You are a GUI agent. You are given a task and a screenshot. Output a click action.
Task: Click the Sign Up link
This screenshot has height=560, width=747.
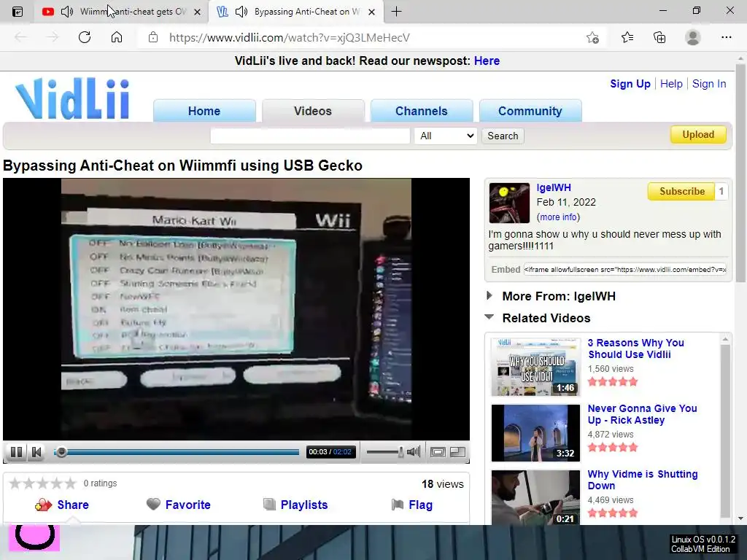[x=630, y=84]
